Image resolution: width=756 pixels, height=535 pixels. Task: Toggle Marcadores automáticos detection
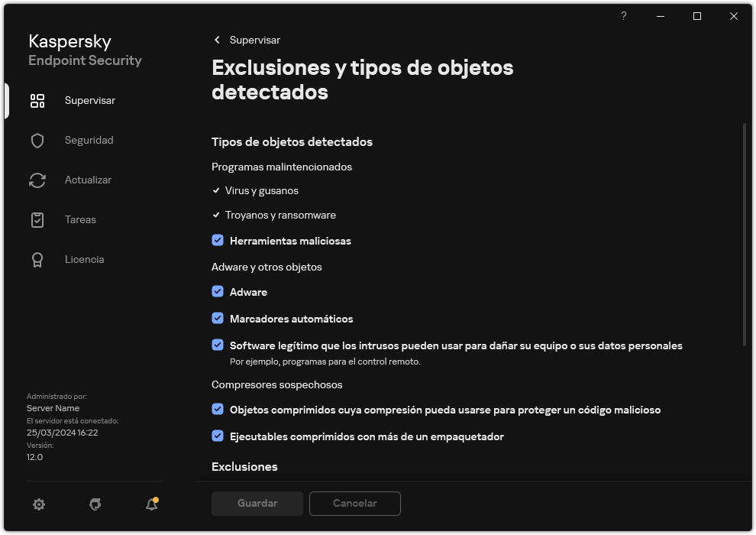coord(218,318)
